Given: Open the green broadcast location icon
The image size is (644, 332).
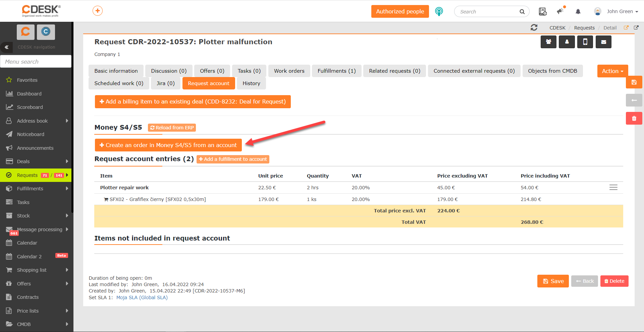Looking at the screenshot, I should click(x=439, y=11).
